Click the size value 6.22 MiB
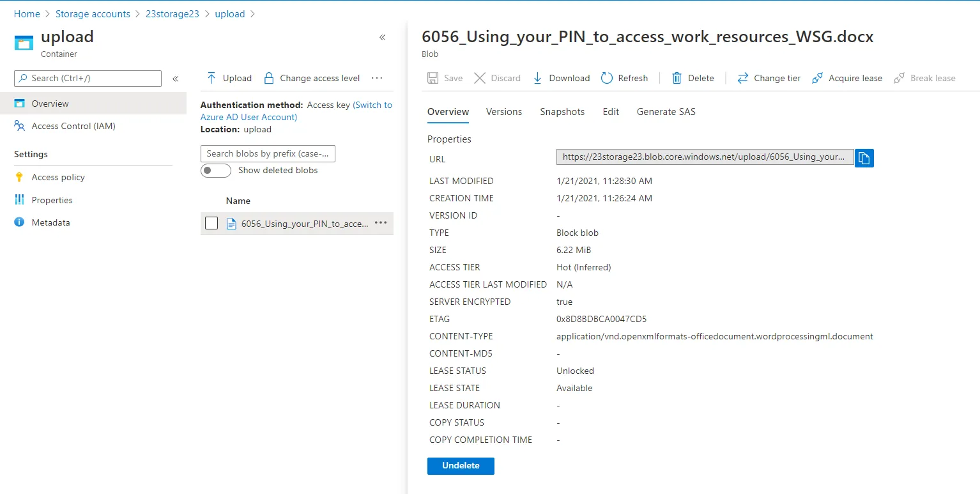This screenshot has height=494, width=980. pyautogui.click(x=574, y=250)
